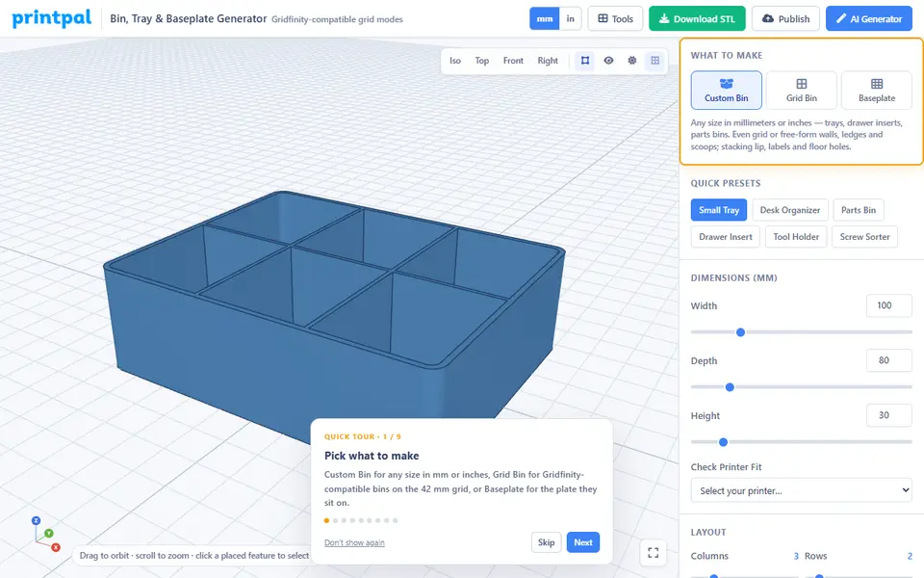The image size is (924, 578).
Task: Switch units to mm
Action: tap(545, 19)
